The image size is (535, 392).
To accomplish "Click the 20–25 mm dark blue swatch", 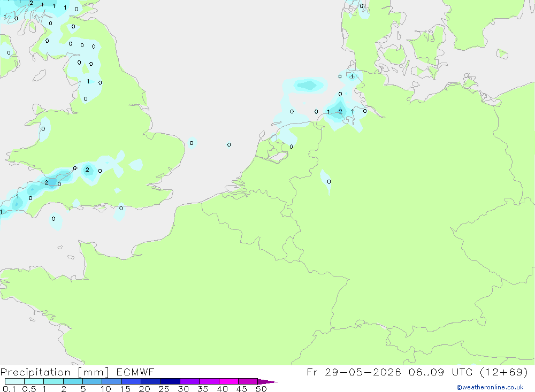I will pyautogui.click(x=151, y=381).
